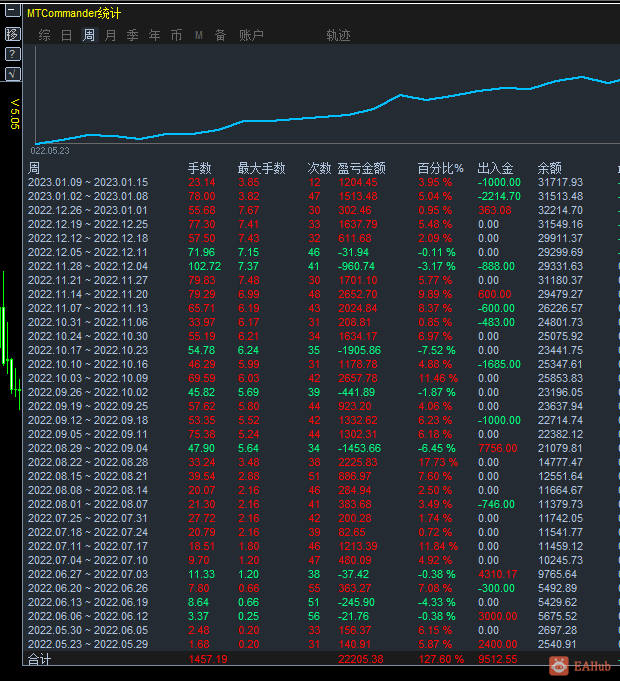620x681 pixels.
Task: Open the 年 yearly tab
Action: 155,35
